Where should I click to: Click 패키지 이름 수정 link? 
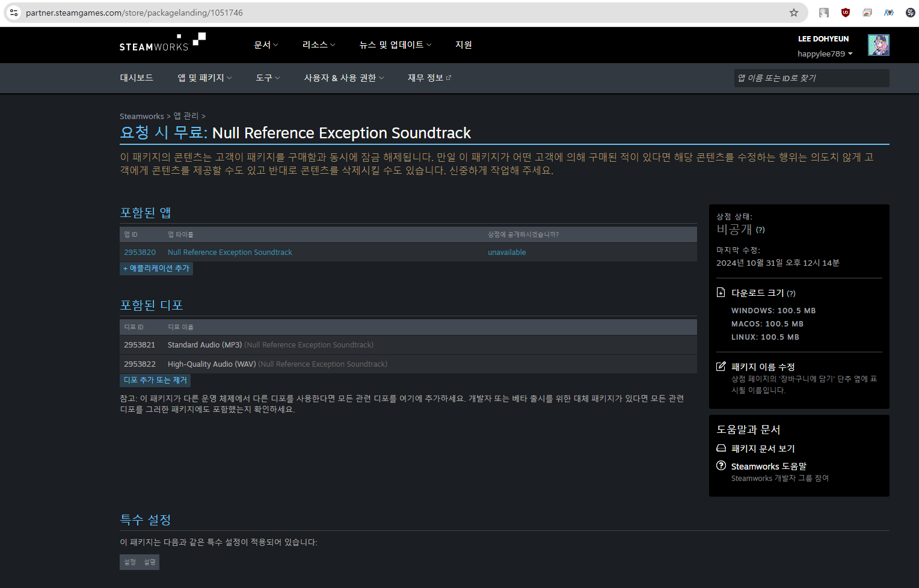click(x=763, y=367)
